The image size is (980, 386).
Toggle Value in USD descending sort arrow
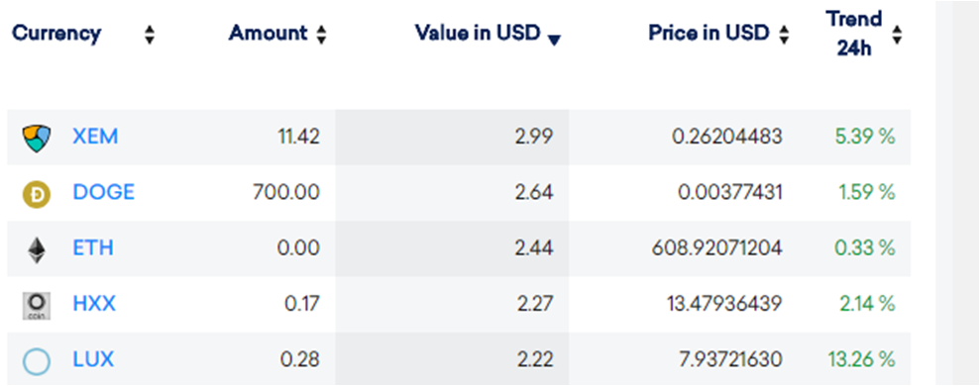tap(554, 41)
